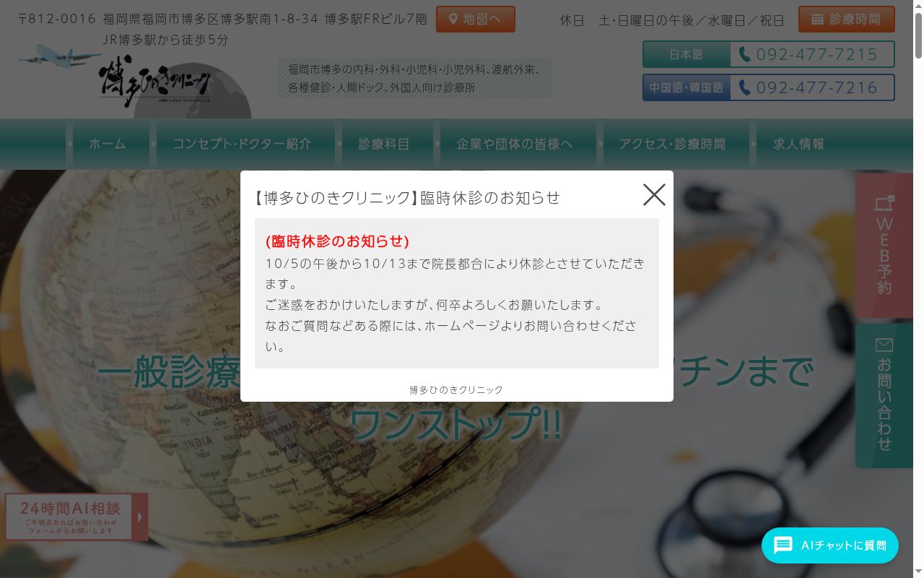Click the red (臨時休診のお知らせ) heading
Viewport: 924px width, 578px height.
click(x=338, y=241)
